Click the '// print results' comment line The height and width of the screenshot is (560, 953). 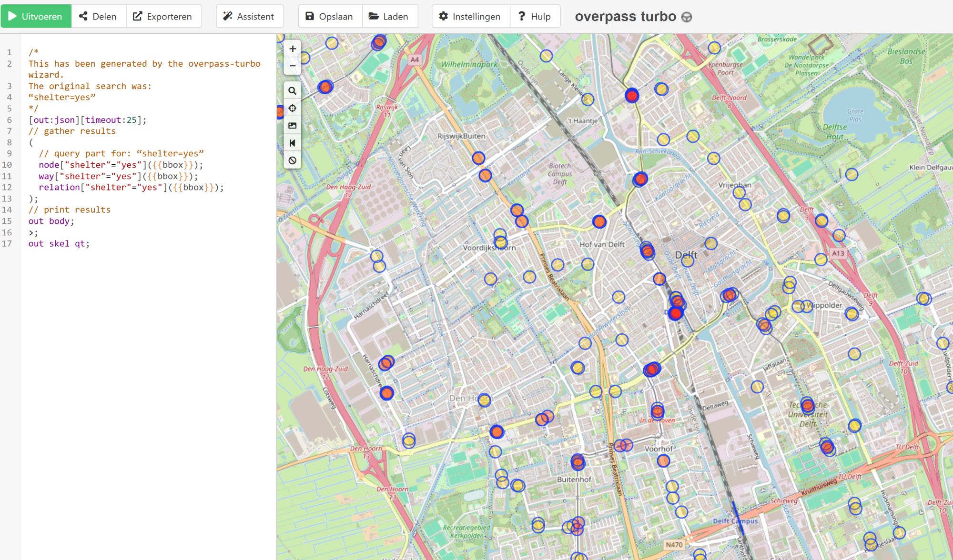pyautogui.click(x=70, y=210)
